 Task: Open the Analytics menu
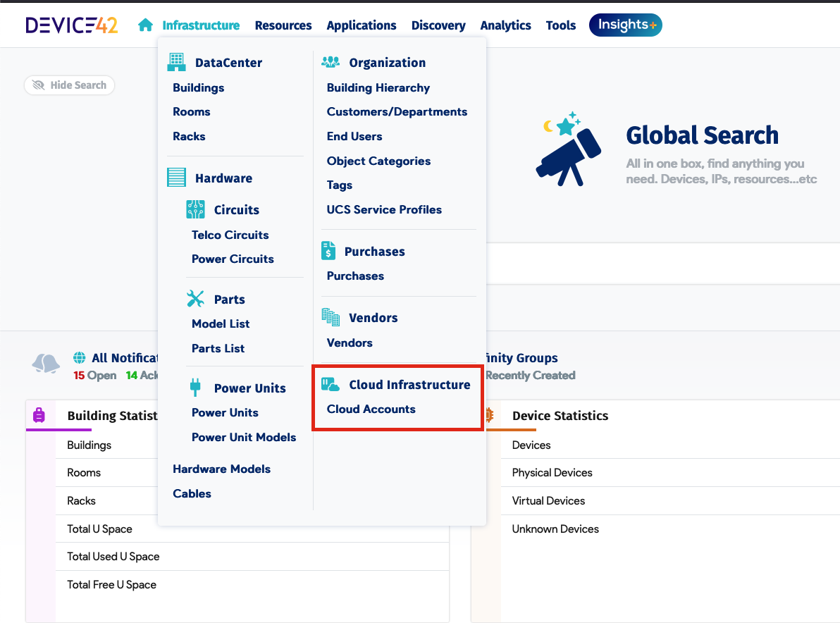tap(506, 25)
